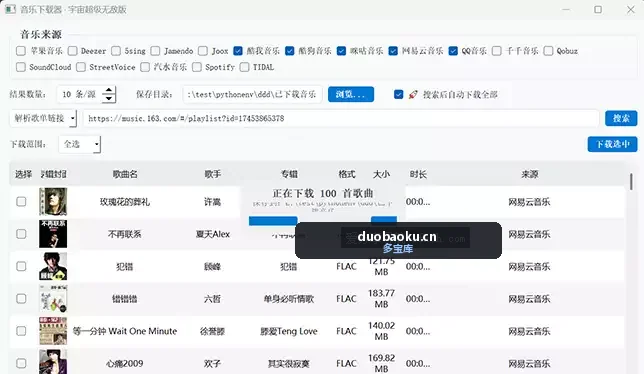644x374 pixels.
Task: Decrease result count with the down arrow
Action: click(x=108, y=99)
